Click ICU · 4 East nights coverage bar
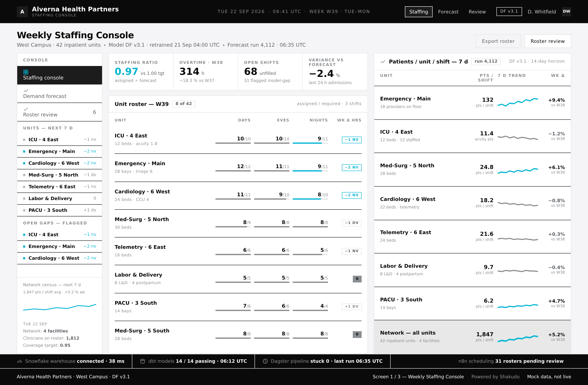The image size is (588, 385). (x=310, y=143)
